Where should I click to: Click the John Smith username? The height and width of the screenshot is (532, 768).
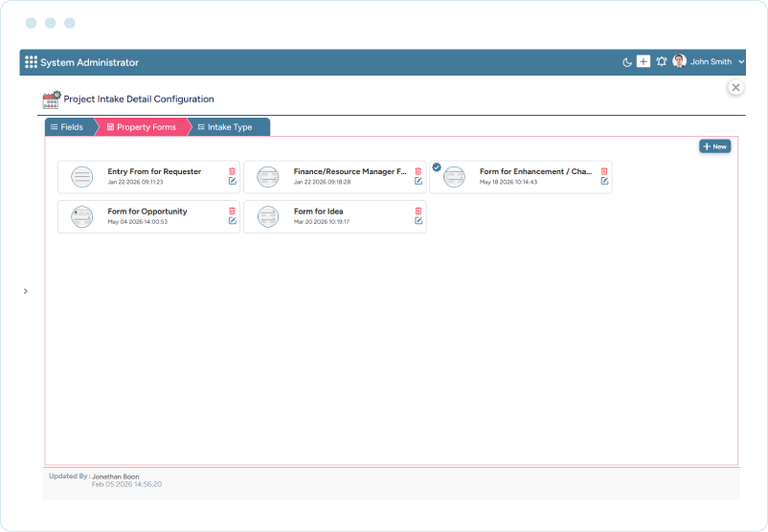click(712, 61)
